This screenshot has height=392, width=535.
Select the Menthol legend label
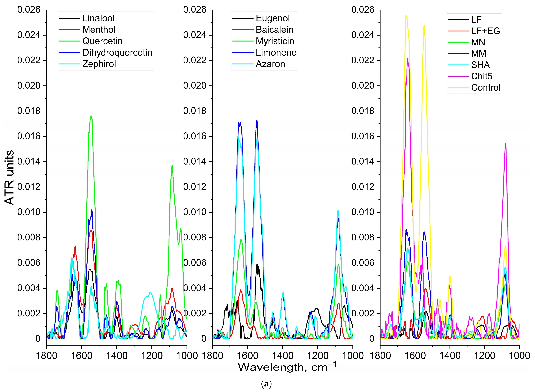coord(99,30)
